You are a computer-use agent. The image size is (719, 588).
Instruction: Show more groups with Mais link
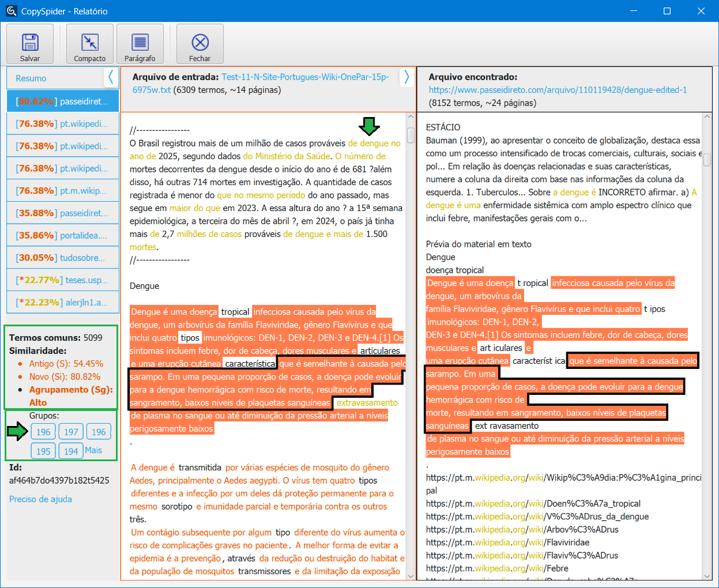tap(93, 450)
